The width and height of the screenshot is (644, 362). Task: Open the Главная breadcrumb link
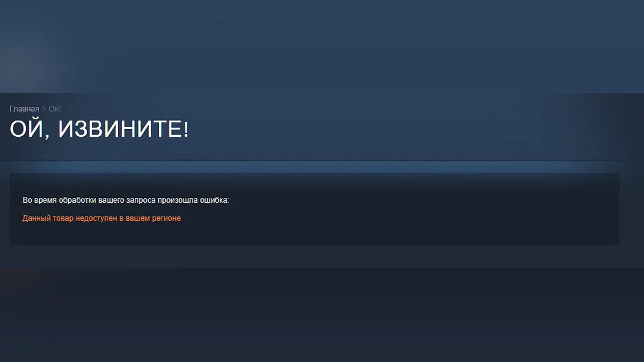(x=24, y=109)
